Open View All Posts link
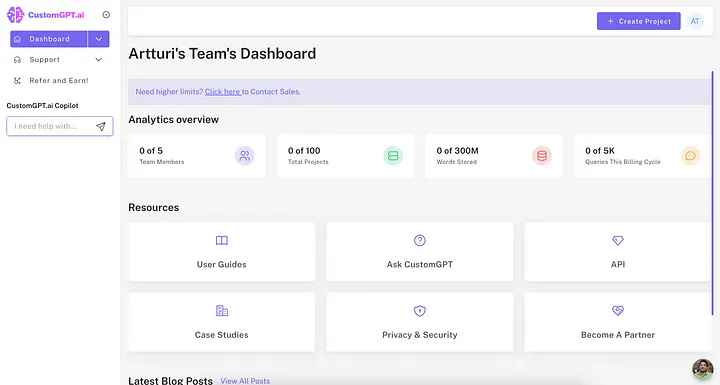This screenshot has width=720, height=385. coord(245,381)
